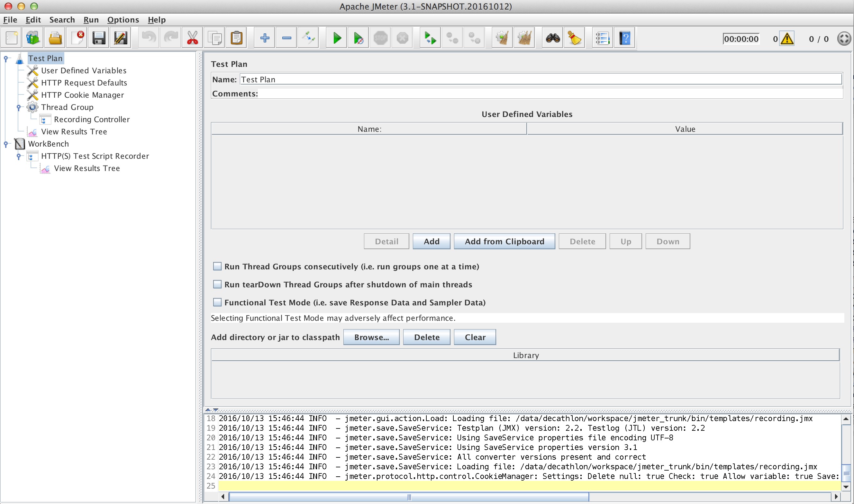Click the Add from Clipboard button

tap(504, 241)
